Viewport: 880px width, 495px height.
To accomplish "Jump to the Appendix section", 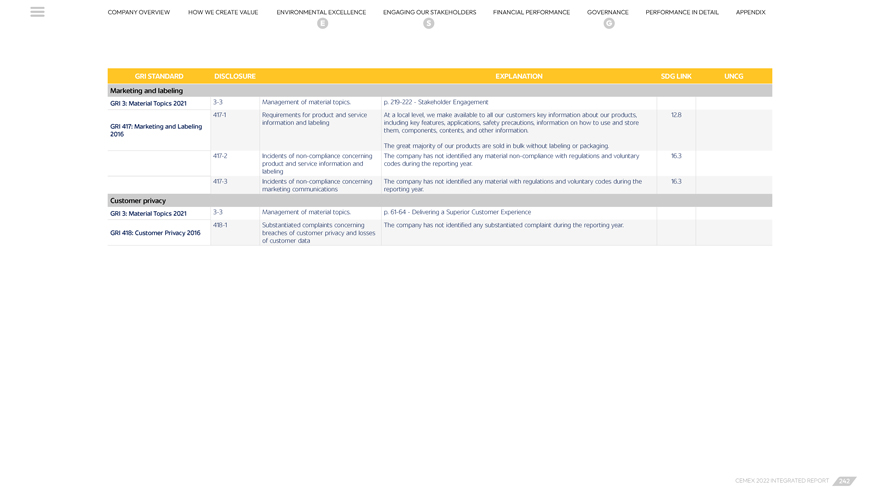I will point(750,12).
